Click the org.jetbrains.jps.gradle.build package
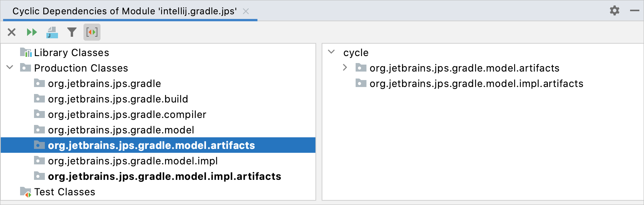This screenshot has width=644, height=205. [118, 99]
